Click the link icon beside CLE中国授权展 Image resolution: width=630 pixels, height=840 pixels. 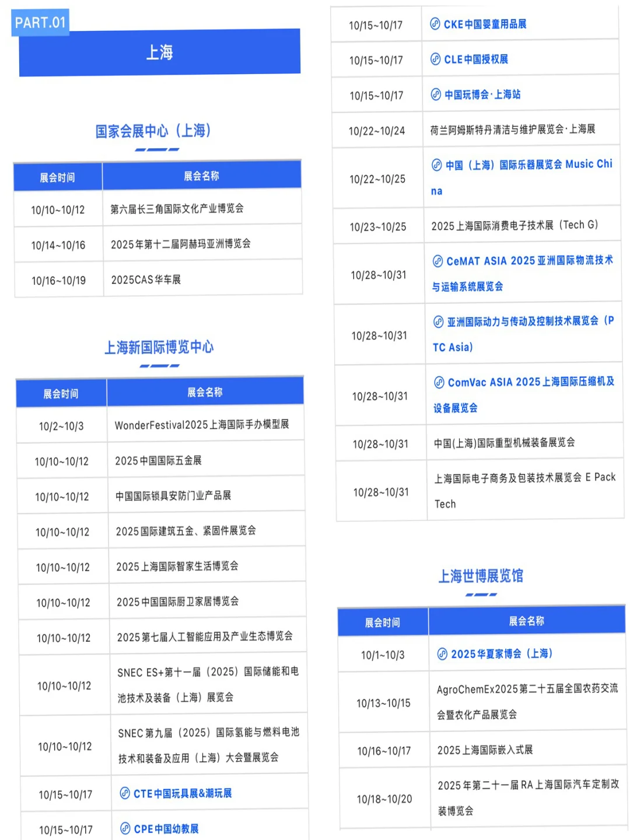point(436,59)
